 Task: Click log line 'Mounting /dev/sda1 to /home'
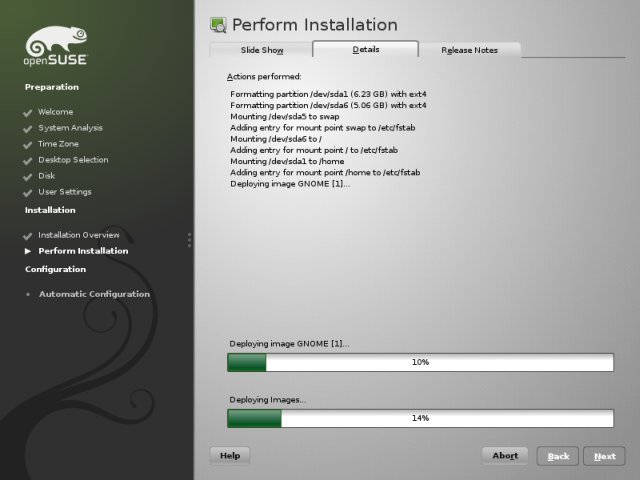tap(287, 161)
